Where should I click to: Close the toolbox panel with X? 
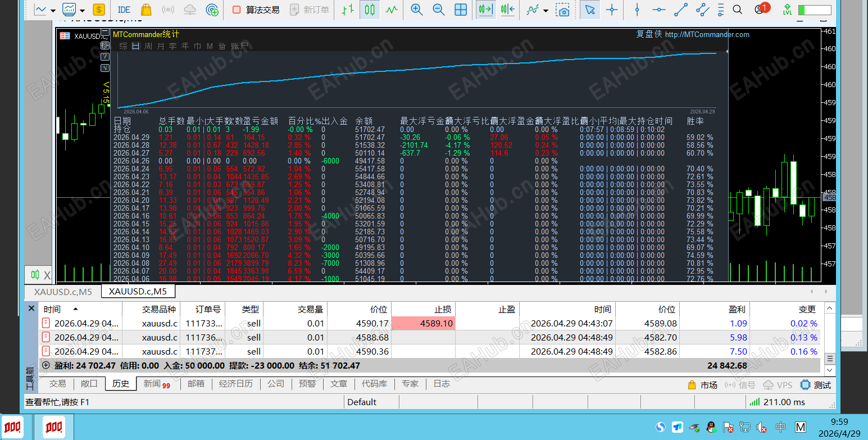tap(31, 309)
